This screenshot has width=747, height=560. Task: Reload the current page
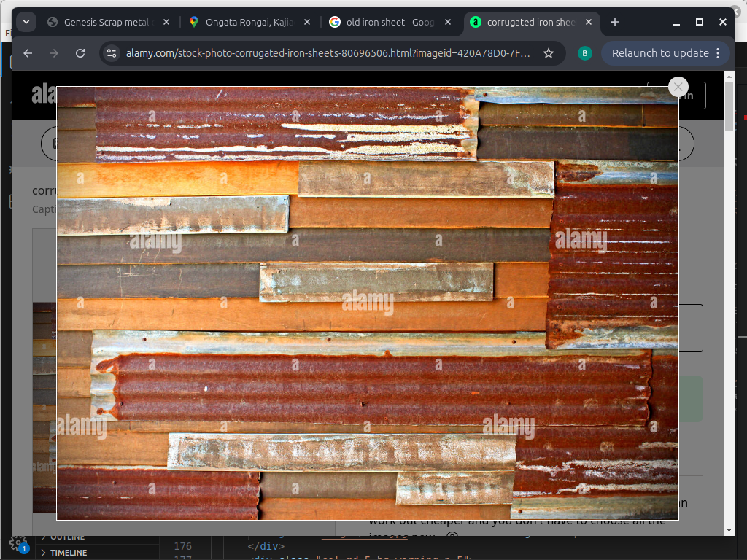80,52
